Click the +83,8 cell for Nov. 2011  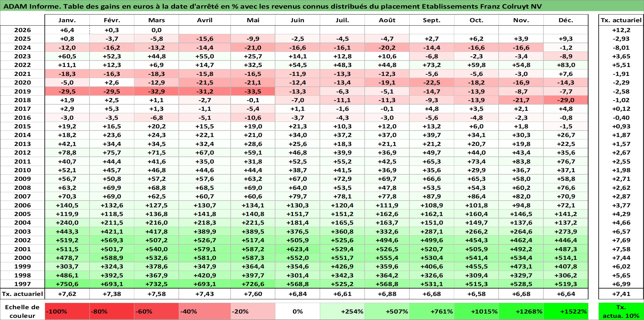[x=521, y=161]
